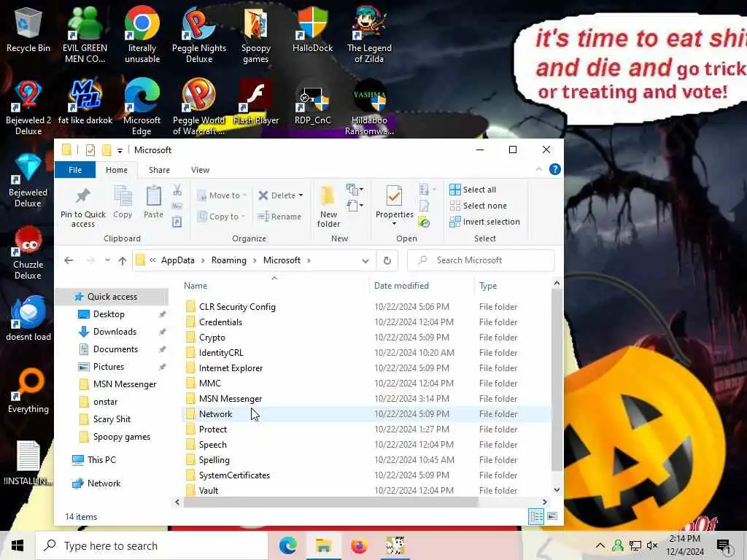The width and height of the screenshot is (747, 560).
Task: Click File Explorer Help question icon
Action: [554, 169]
